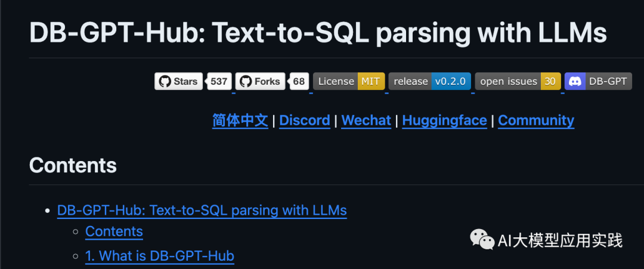Click the Contents section heading

[x=73, y=165]
